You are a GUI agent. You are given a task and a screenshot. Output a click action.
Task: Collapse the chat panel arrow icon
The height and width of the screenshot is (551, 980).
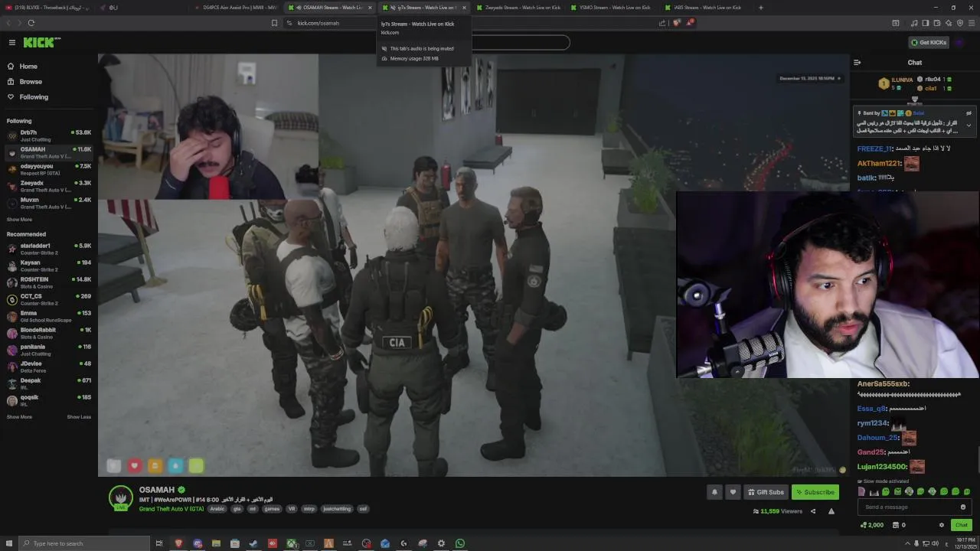(857, 63)
